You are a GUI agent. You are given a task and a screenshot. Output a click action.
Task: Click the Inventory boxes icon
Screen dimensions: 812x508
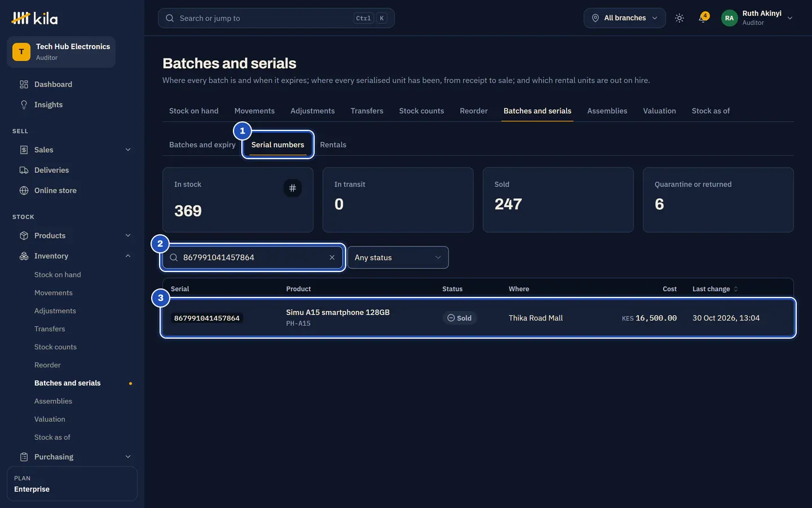tap(24, 256)
